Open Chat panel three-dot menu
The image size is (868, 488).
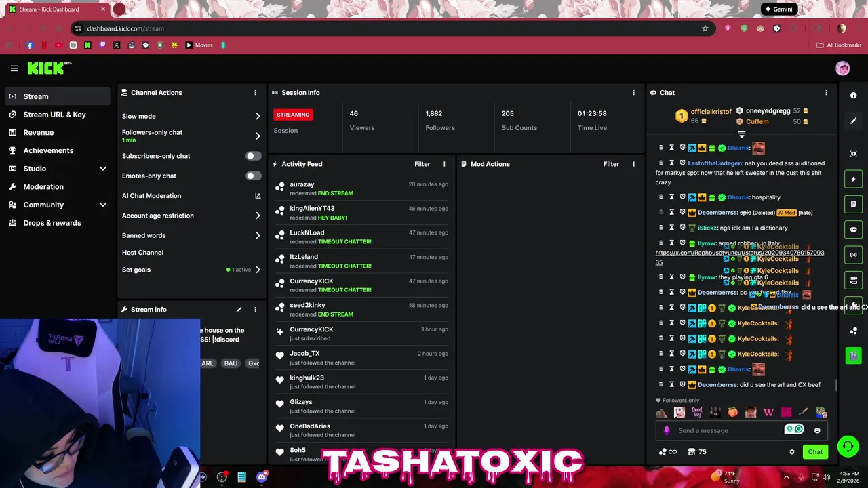point(826,93)
